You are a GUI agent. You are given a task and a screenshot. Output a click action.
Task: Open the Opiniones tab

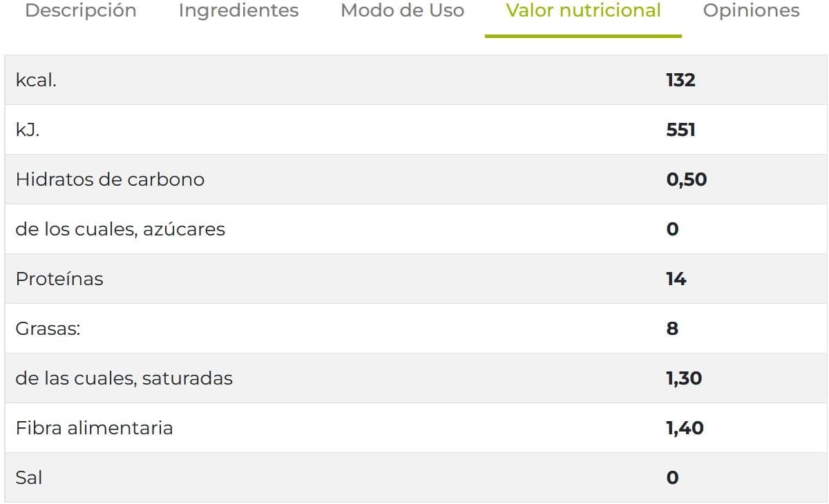click(x=750, y=10)
